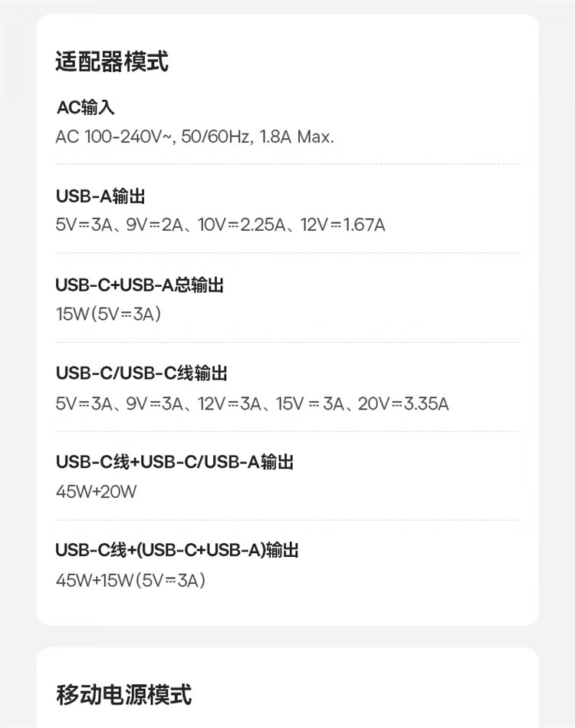Click the 9V⎓2A output value

[154, 226]
